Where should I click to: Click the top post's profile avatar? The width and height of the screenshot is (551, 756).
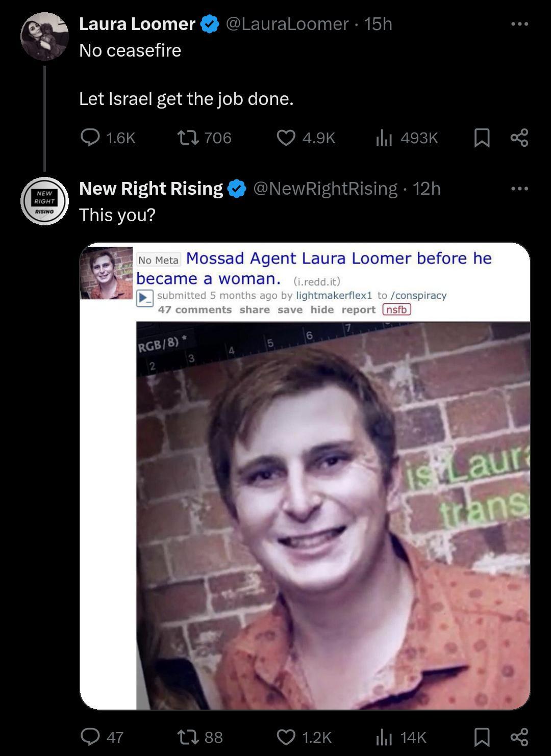(44, 36)
